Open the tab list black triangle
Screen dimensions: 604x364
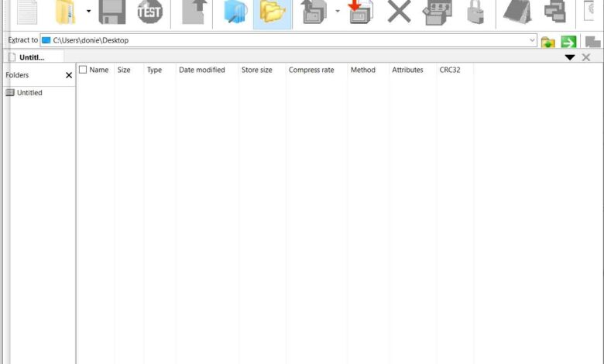pos(570,57)
